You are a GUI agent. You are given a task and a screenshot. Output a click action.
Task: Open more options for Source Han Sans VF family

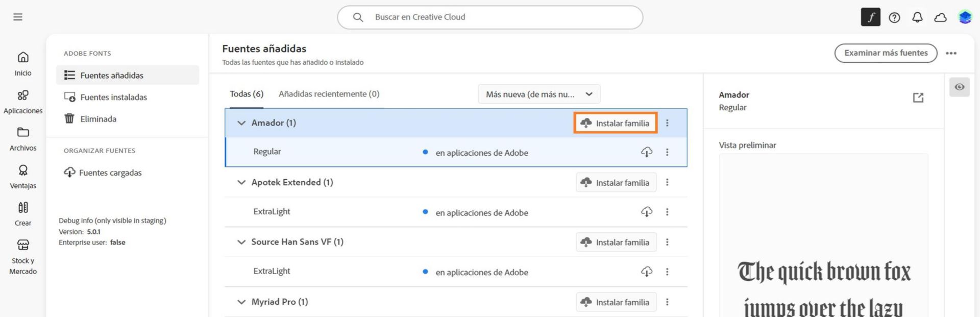point(667,242)
